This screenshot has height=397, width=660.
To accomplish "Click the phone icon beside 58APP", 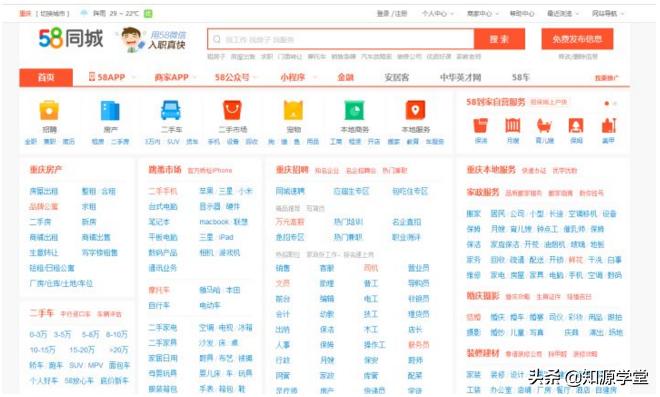I will pos(92,77).
